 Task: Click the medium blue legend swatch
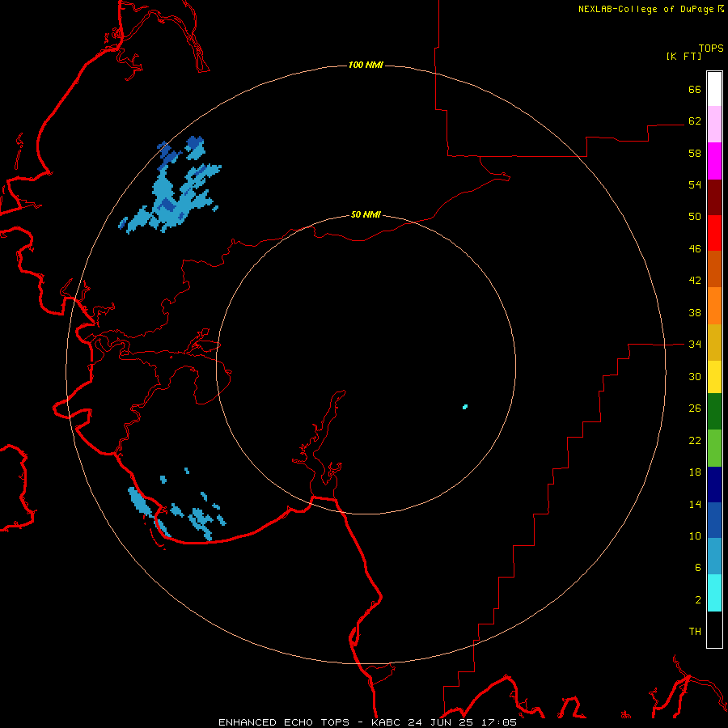pos(714,520)
